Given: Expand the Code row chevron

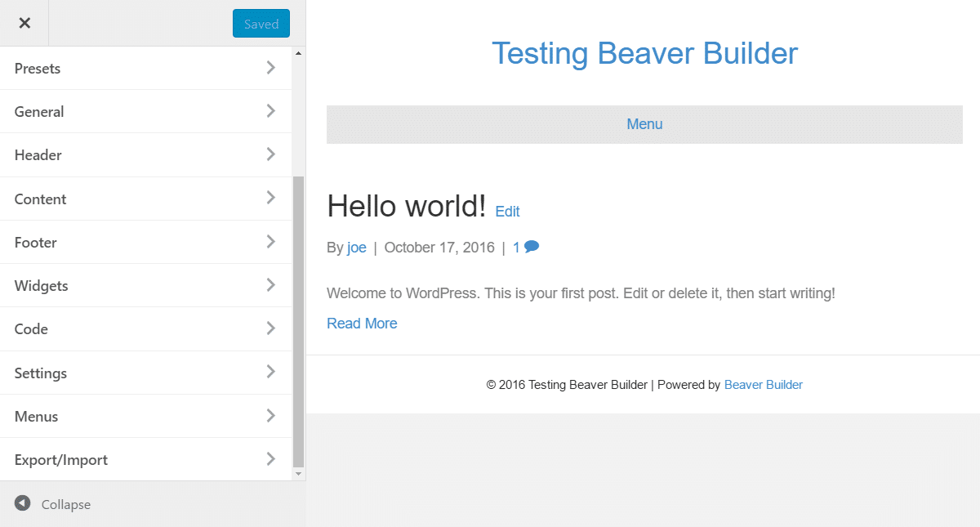Looking at the screenshot, I should [271, 328].
